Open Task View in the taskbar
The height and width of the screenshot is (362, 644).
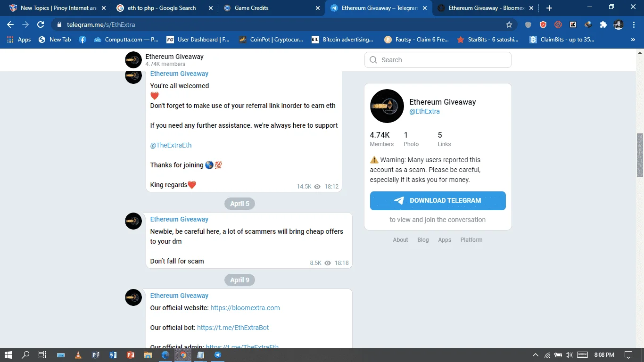[42, 355]
